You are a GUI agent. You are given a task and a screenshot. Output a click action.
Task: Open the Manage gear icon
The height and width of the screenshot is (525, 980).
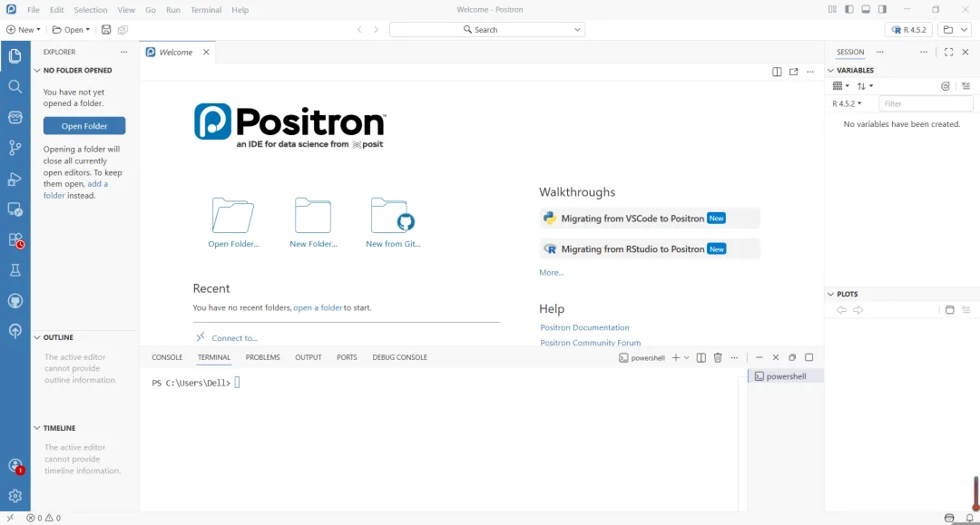pos(15,496)
